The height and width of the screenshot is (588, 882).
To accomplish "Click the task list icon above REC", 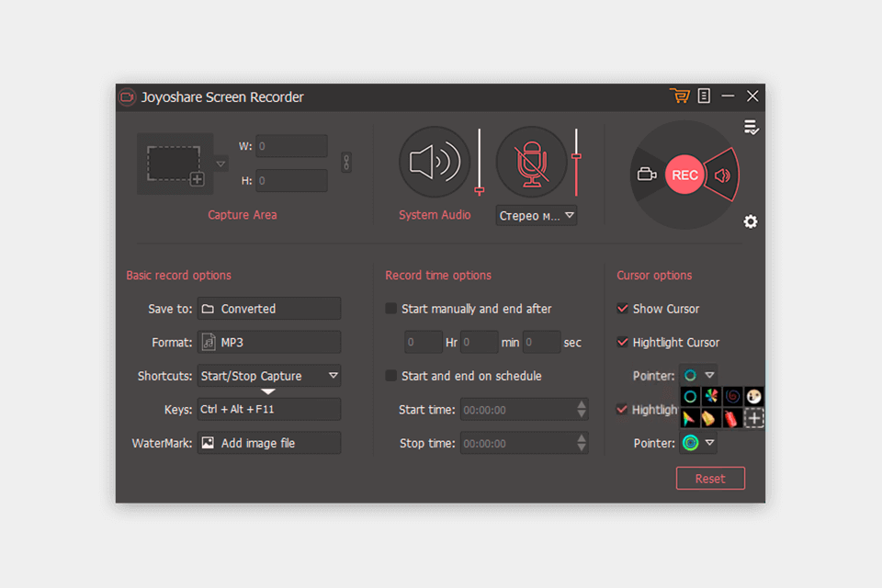I will click(751, 128).
